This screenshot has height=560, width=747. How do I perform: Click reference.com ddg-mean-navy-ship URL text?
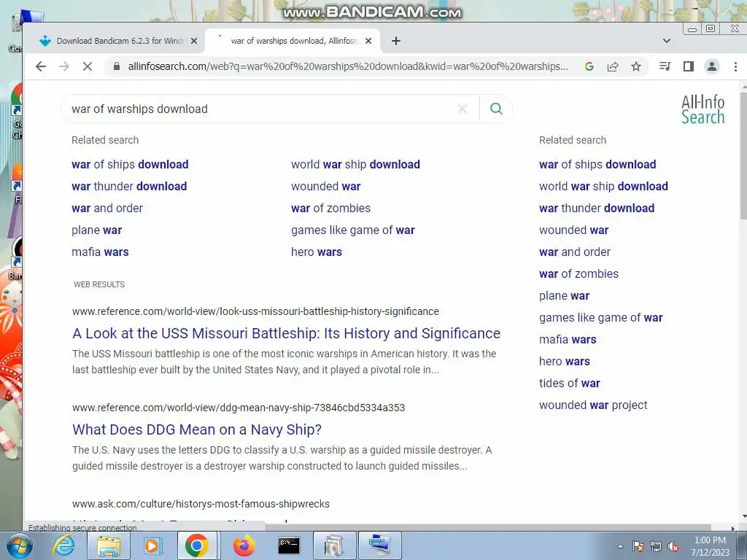(239, 408)
